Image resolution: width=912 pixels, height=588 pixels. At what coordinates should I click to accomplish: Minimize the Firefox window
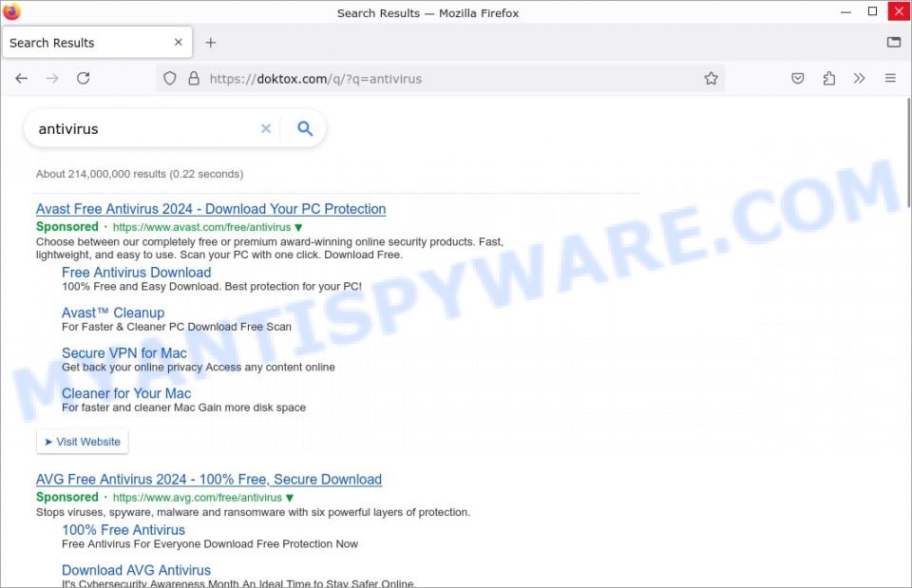[x=845, y=11]
